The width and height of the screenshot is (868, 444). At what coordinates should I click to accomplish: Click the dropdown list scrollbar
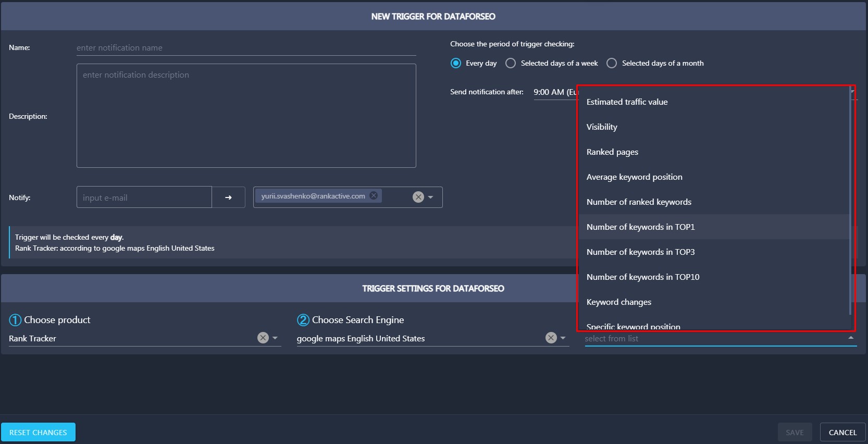[850, 201]
